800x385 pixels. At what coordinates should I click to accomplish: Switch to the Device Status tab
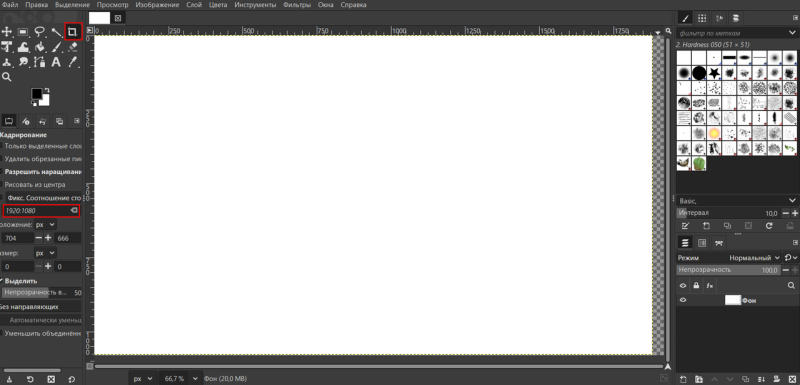click(x=26, y=121)
